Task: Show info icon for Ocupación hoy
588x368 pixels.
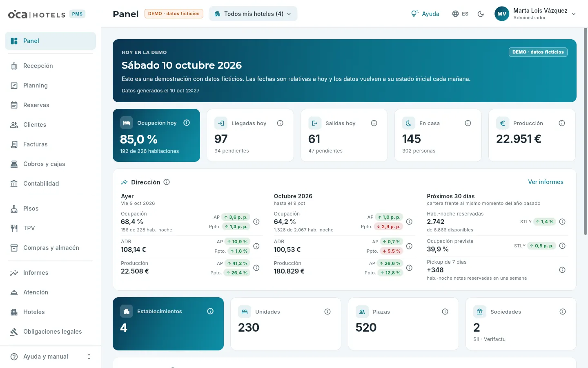Action: [x=187, y=123]
